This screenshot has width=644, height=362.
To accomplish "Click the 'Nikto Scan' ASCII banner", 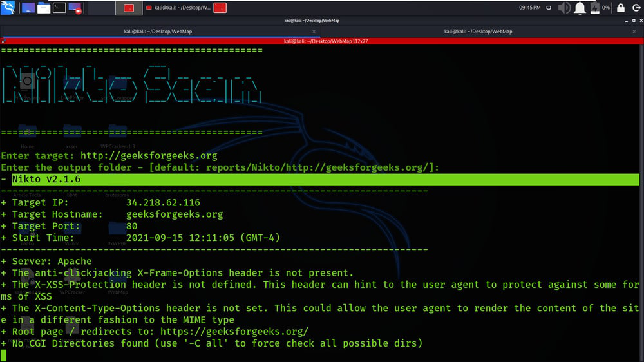I will tap(131, 84).
